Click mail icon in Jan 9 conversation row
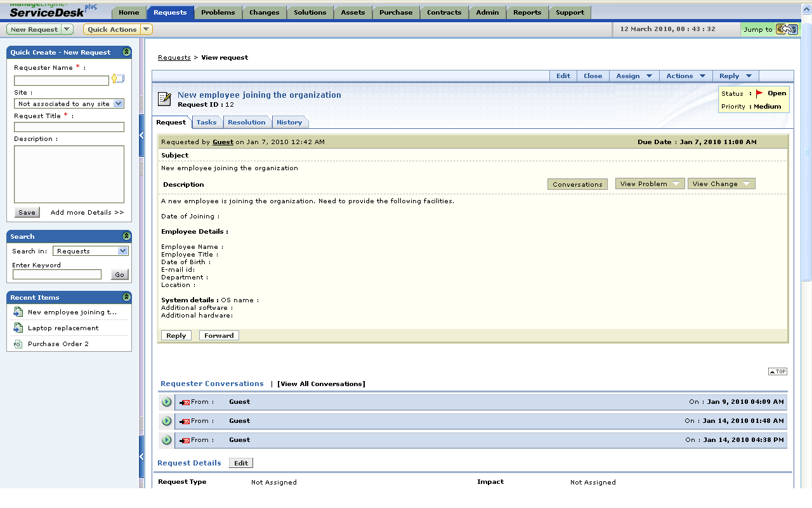Viewport: 812px width, 508px height. (185, 402)
